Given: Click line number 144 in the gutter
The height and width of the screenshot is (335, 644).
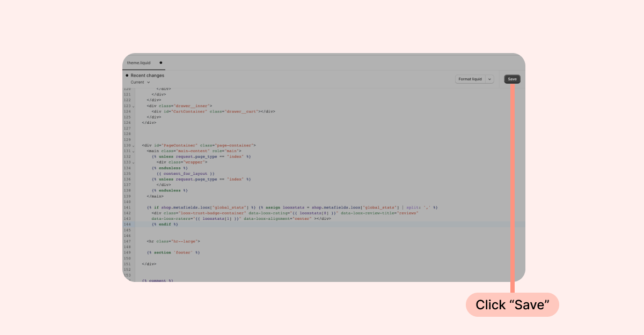Looking at the screenshot, I should pyautogui.click(x=127, y=224).
